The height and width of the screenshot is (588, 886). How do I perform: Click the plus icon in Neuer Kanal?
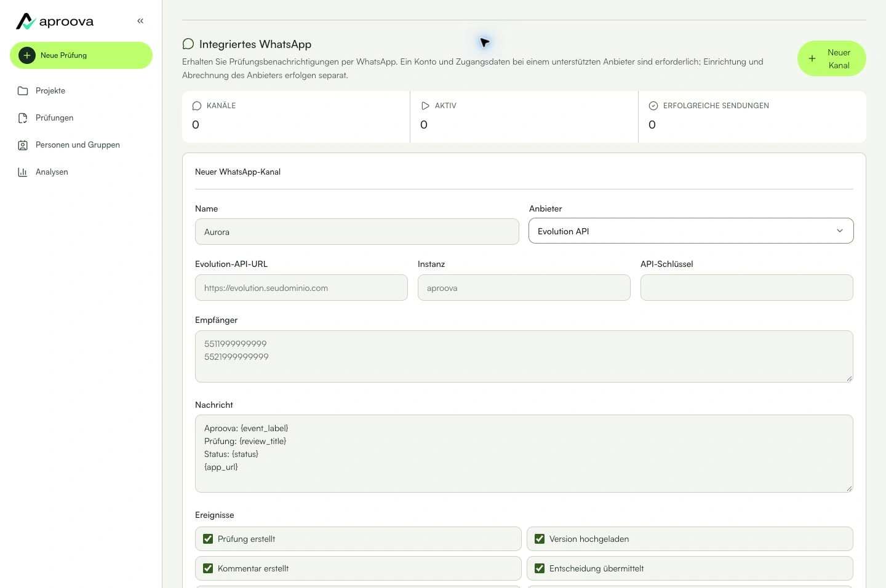pos(812,59)
